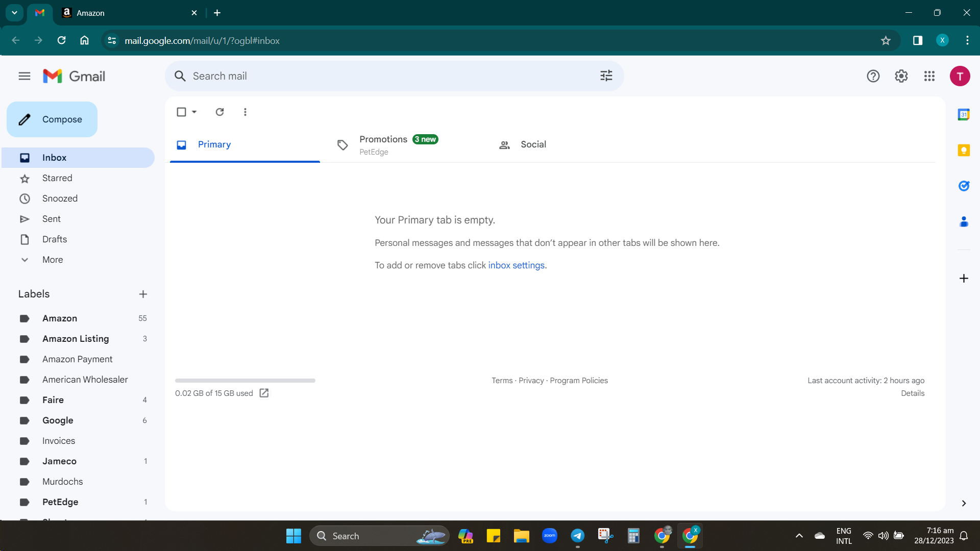
Task: Switch to the Primary tab
Action: (245, 145)
